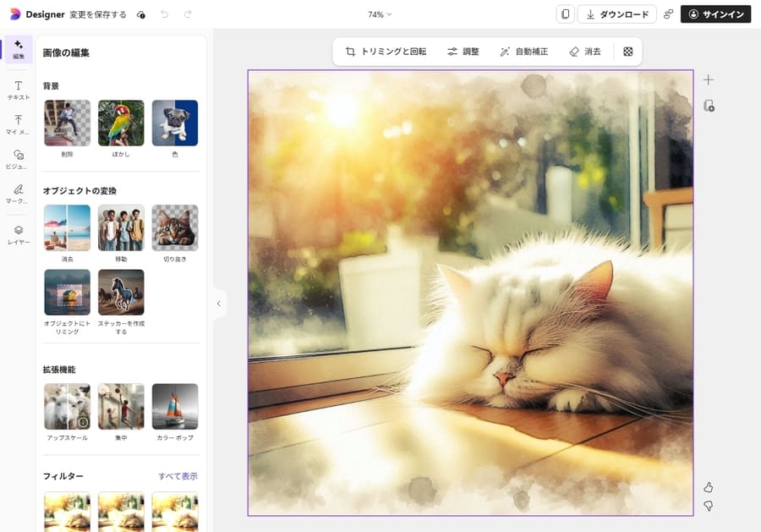Viewport: 761px width, 532px height.
Task: Select トリミングと回転 in the image toolbar
Action: pyautogui.click(x=386, y=52)
